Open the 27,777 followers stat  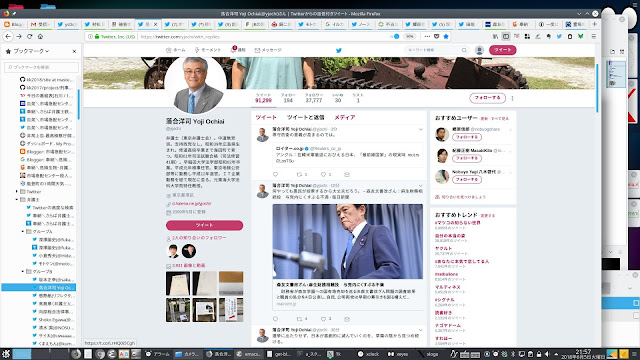coord(313,98)
